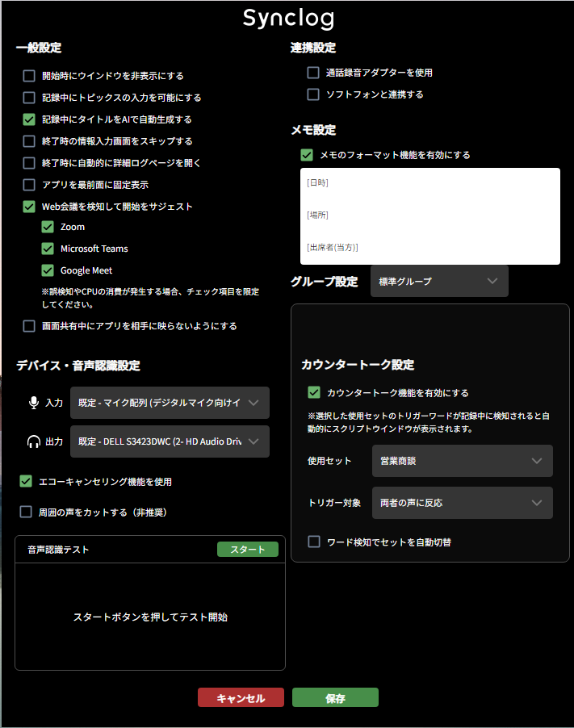Click the Synclog title logo
Image resolution: width=574 pixels, height=728 pixels.
pyautogui.click(x=288, y=19)
